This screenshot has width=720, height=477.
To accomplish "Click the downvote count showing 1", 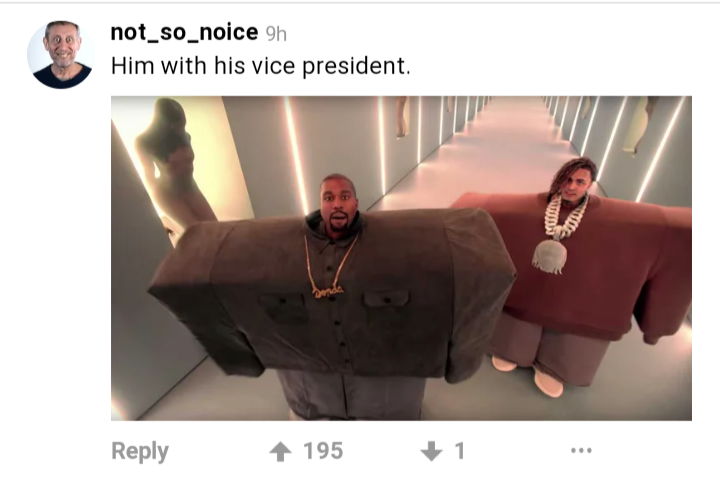I will [x=460, y=451].
